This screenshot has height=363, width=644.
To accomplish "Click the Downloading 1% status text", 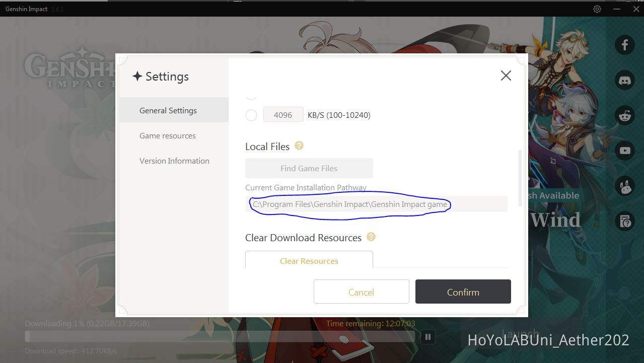I will 87,323.
